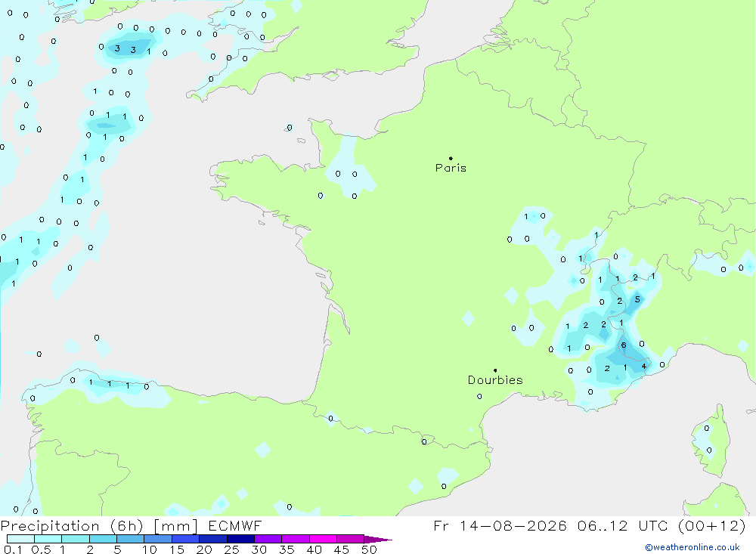
Task: Click the 0.1 mm lightest legend swatch
Action: point(20,539)
